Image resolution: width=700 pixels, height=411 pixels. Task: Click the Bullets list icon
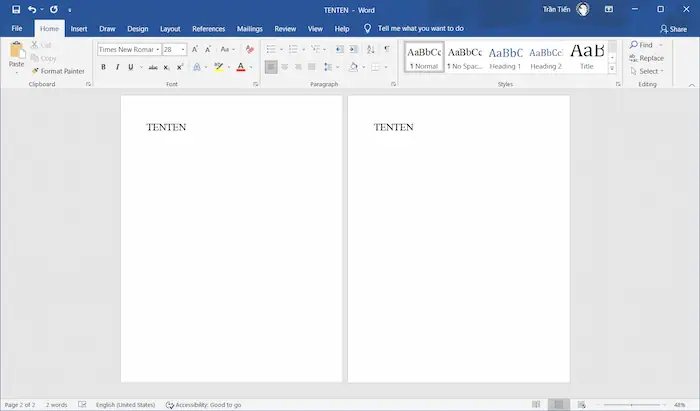click(x=271, y=49)
